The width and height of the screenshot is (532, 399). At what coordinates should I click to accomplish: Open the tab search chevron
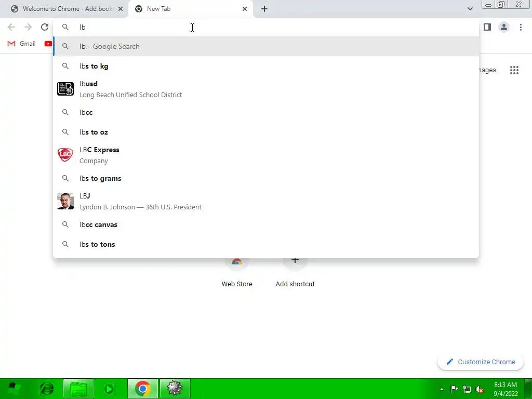point(470,9)
